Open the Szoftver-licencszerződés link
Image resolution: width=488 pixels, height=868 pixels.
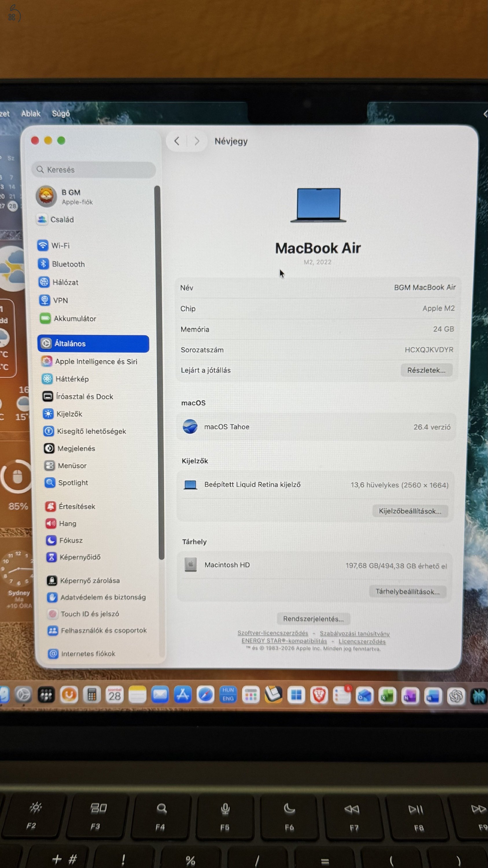[x=272, y=633]
